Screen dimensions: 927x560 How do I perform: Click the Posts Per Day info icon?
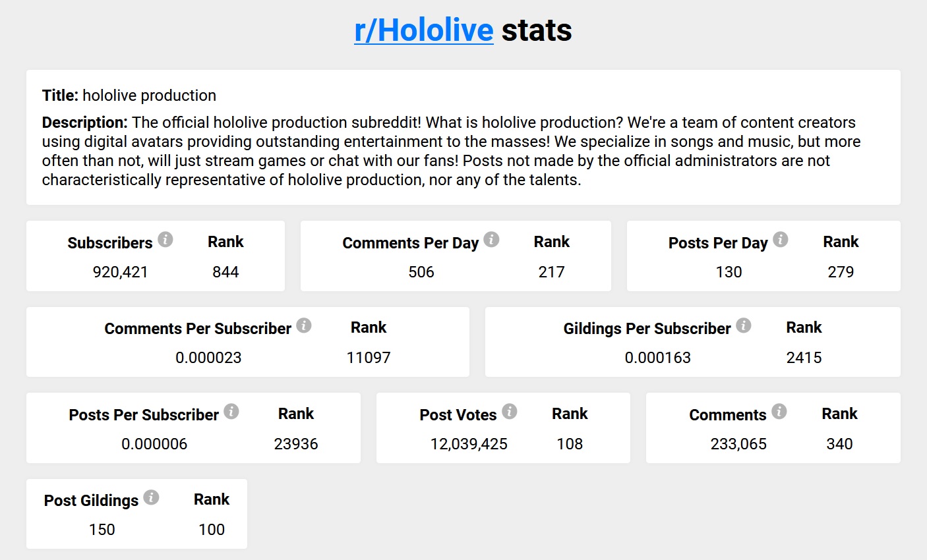(781, 239)
